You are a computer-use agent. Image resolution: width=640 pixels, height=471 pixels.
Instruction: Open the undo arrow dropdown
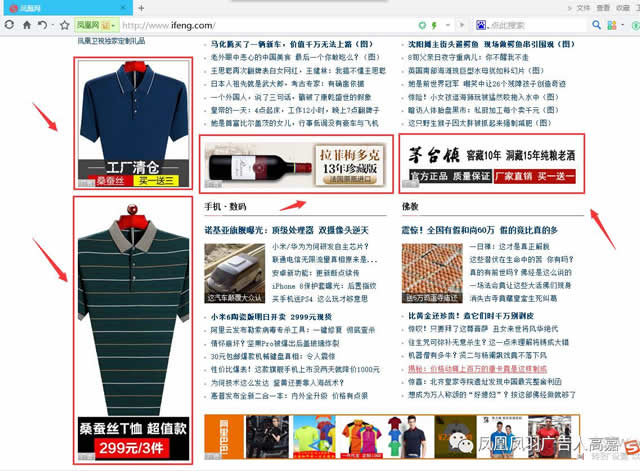coord(51,24)
